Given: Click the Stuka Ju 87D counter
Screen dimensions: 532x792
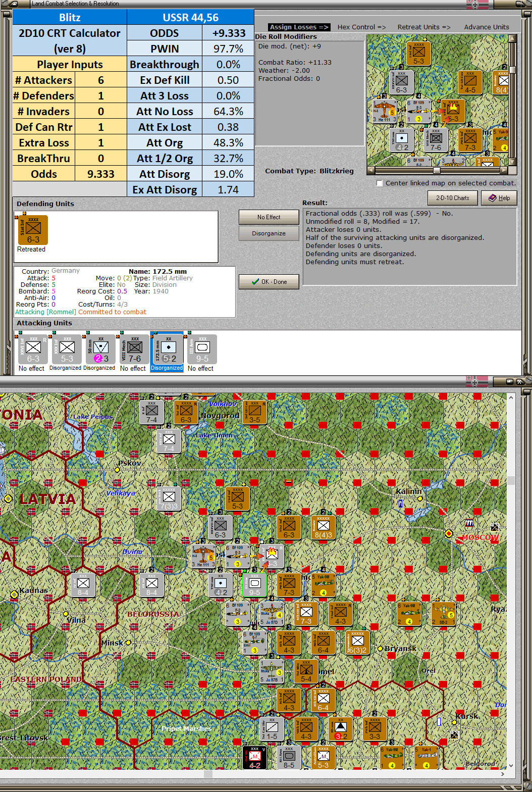Looking at the screenshot, I should [272, 614].
